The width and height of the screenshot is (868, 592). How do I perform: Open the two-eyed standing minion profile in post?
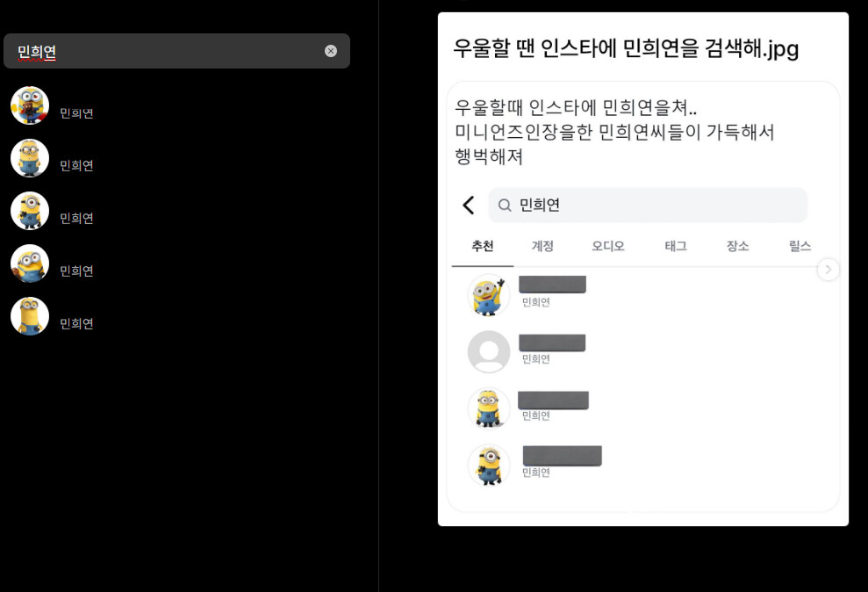(488, 408)
